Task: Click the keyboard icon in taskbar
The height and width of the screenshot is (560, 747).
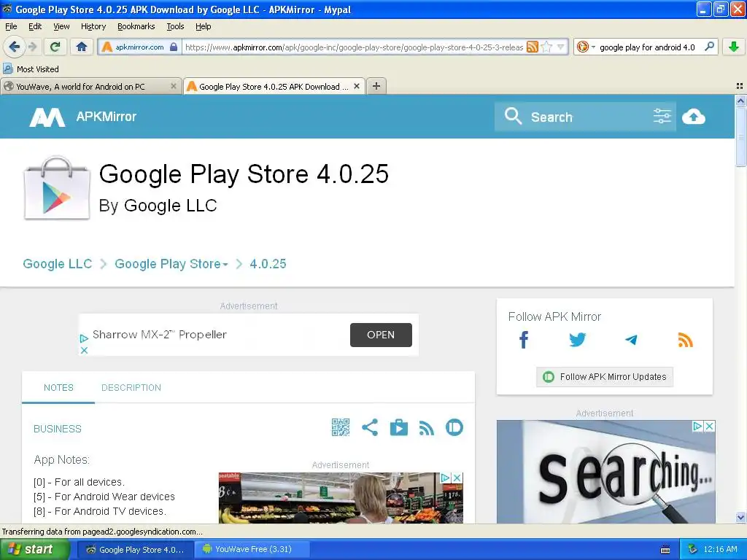Action: pos(665,550)
